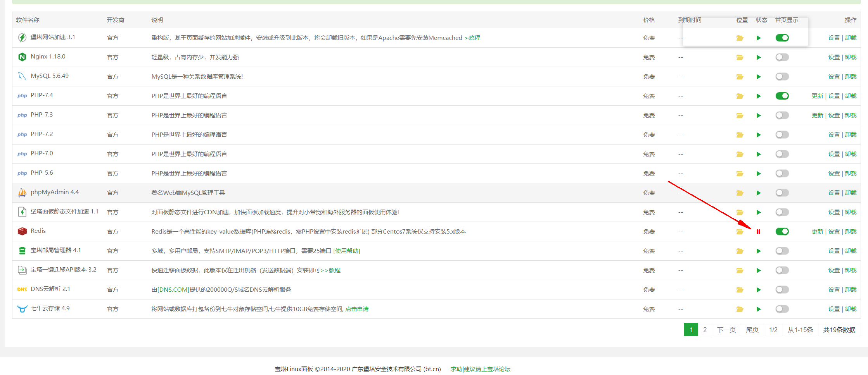Turn on homepage toggle for PHP-7.3
The image size is (868, 375).
782,115
